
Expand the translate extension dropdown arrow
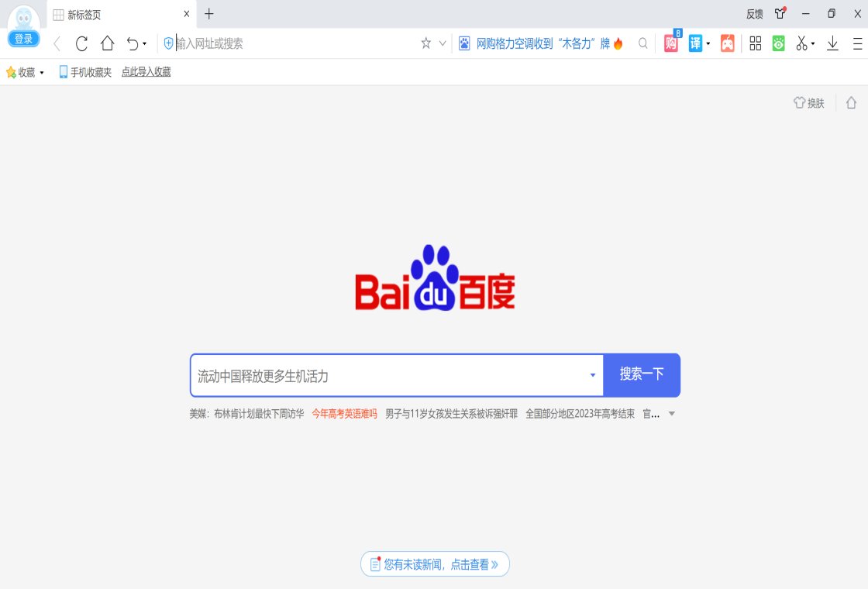pyautogui.click(x=708, y=43)
